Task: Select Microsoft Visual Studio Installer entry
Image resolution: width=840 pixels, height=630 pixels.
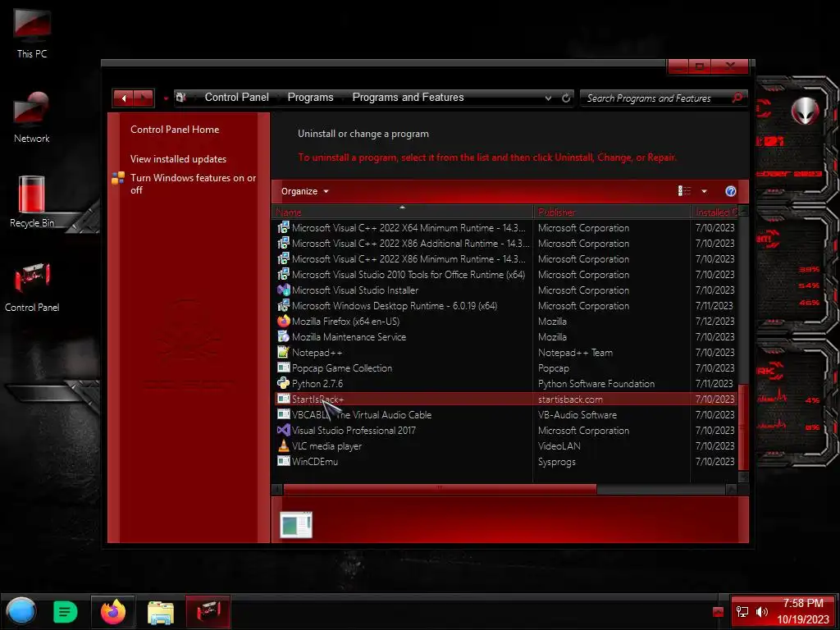Action: [505, 290]
